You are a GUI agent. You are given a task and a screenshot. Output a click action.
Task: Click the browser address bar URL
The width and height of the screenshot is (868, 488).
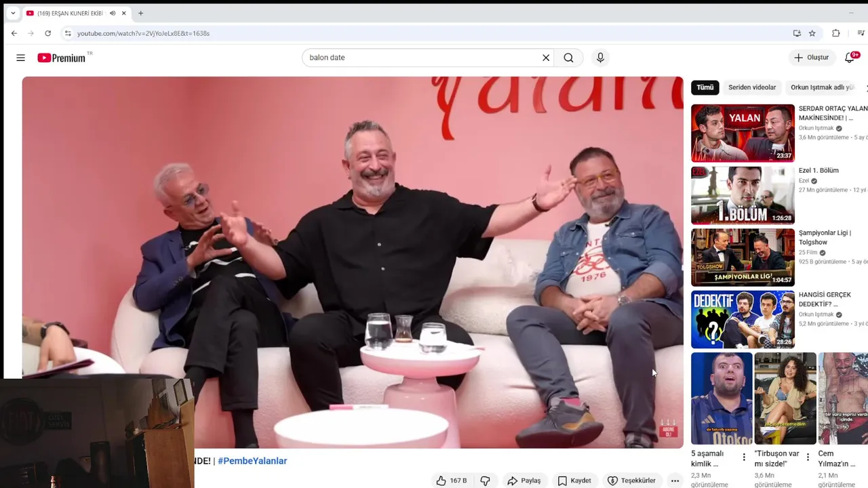[x=143, y=33]
